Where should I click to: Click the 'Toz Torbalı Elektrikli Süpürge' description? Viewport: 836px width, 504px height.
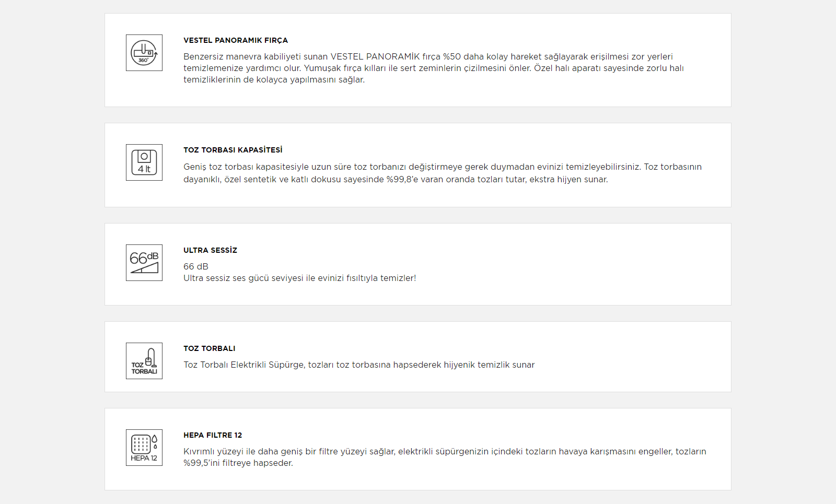[x=359, y=365]
